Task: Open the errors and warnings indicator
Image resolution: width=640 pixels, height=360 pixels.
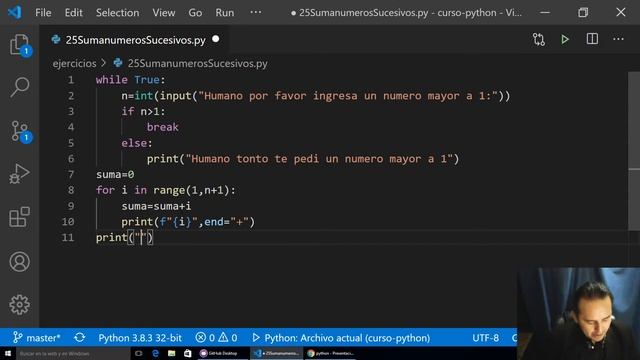Action: (216, 338)
